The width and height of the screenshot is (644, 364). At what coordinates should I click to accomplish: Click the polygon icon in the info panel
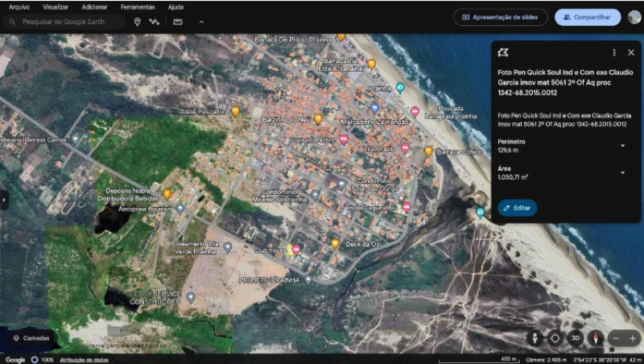pos(502,52)
